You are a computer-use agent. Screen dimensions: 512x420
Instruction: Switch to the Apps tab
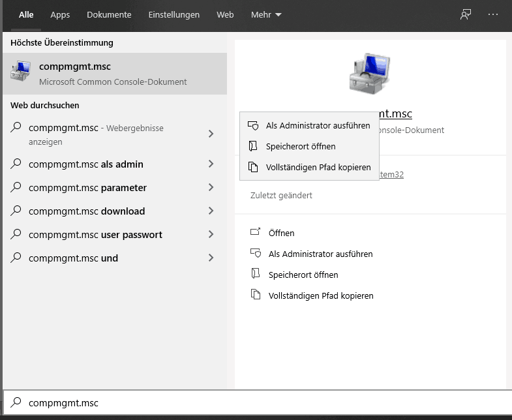coord(60,15)
